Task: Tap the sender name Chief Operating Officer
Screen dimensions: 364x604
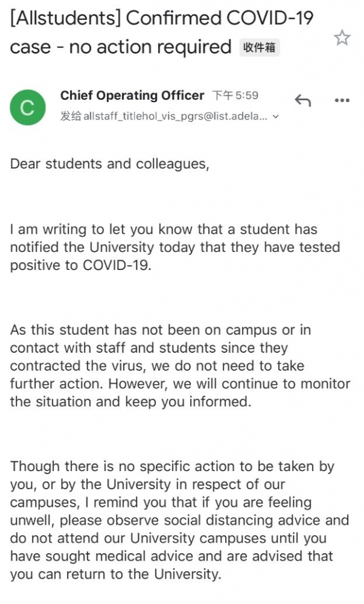Action: 132,95
